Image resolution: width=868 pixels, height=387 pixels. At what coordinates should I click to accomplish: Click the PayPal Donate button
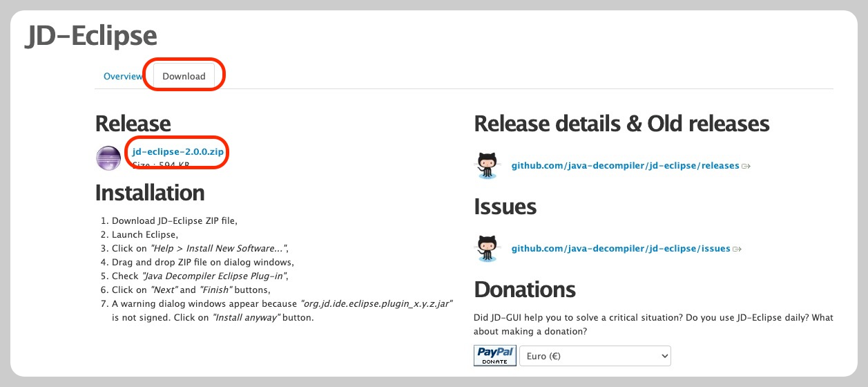pyautogui.click(x=495, y=356)
